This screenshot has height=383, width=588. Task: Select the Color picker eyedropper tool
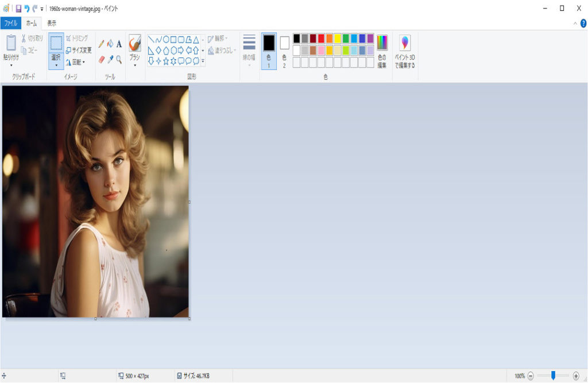click(x=110, y=59)
